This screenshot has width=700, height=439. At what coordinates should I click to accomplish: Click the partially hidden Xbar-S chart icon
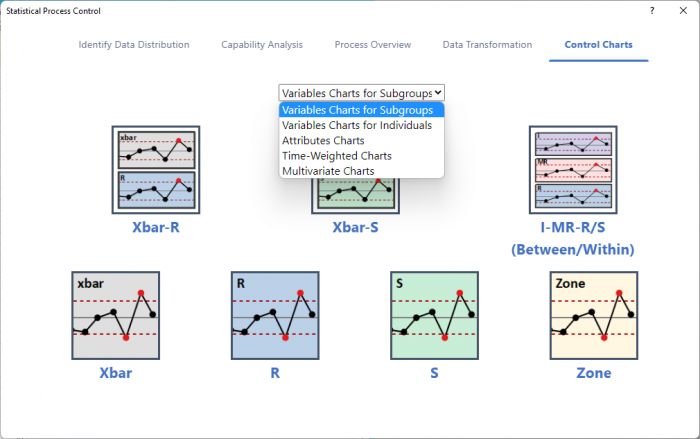(355, 197)
